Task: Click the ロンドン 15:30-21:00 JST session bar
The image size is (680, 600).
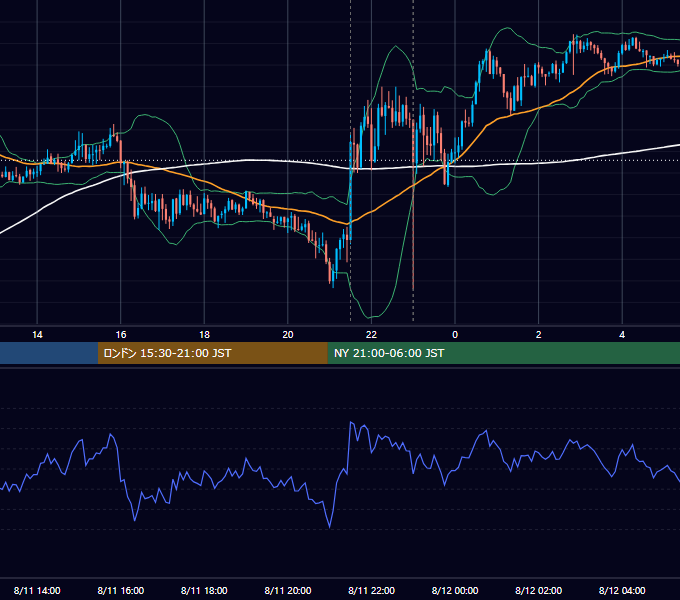Action: 212,353
